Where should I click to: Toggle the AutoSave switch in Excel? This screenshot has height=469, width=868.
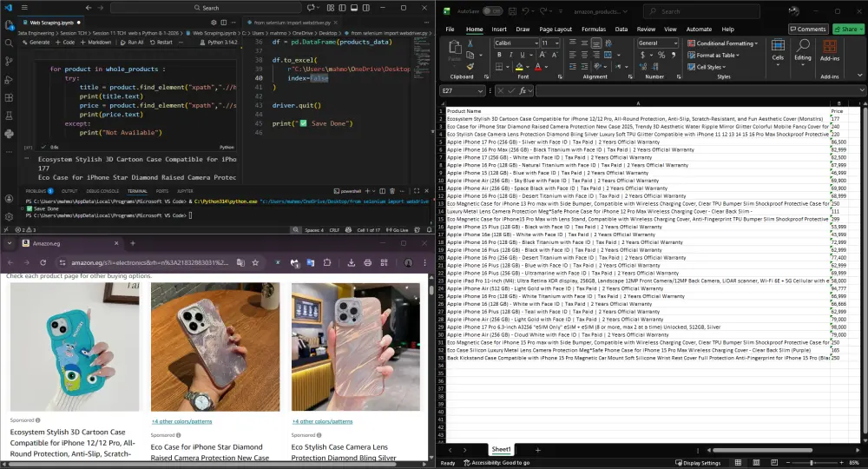(492, 11)
